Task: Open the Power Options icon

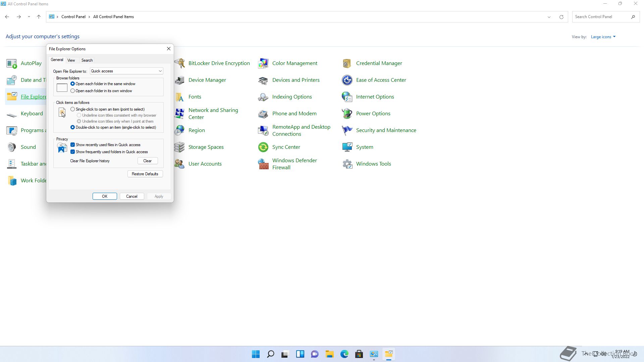Action: click(x=347, y=114)
